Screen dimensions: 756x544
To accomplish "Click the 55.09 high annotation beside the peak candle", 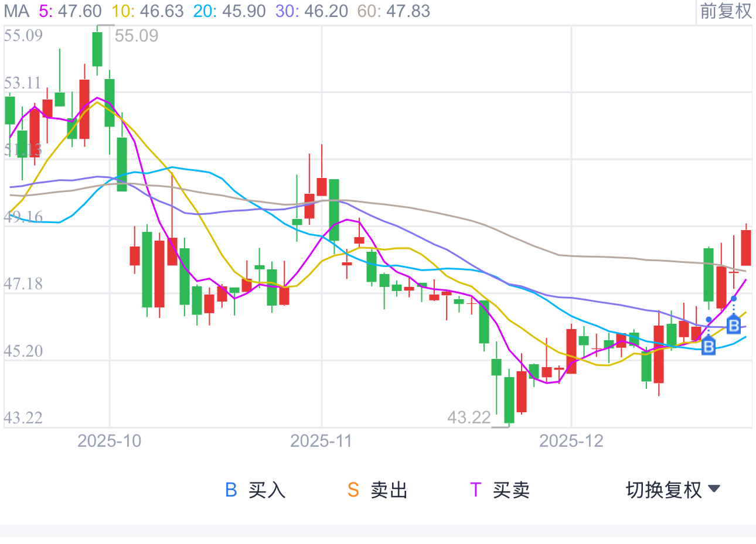I will [137, 36].
